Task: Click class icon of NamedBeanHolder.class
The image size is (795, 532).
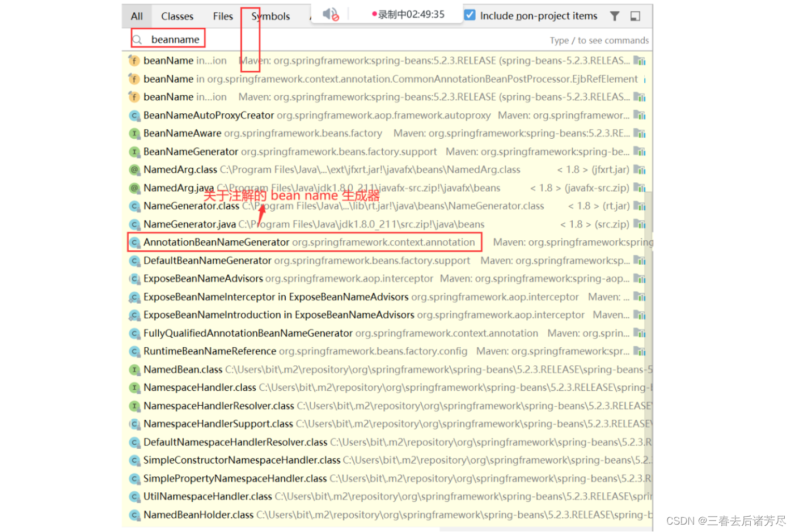Action: click(134, 515)
